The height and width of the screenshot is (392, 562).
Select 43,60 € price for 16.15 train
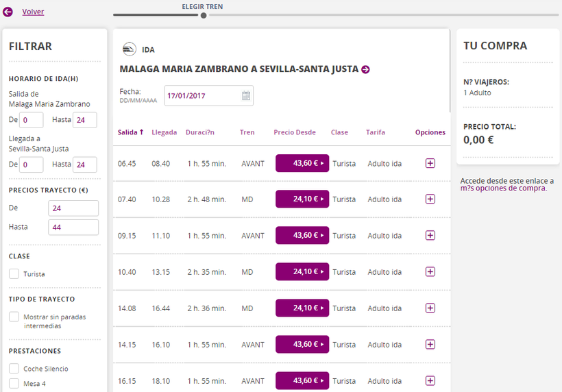pos(302,380)
